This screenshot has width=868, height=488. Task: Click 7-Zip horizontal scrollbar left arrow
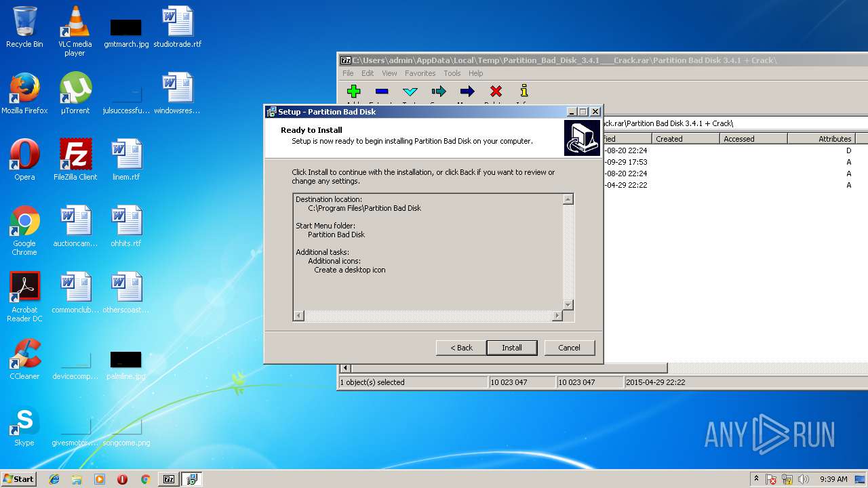click(x=345, y=368)
